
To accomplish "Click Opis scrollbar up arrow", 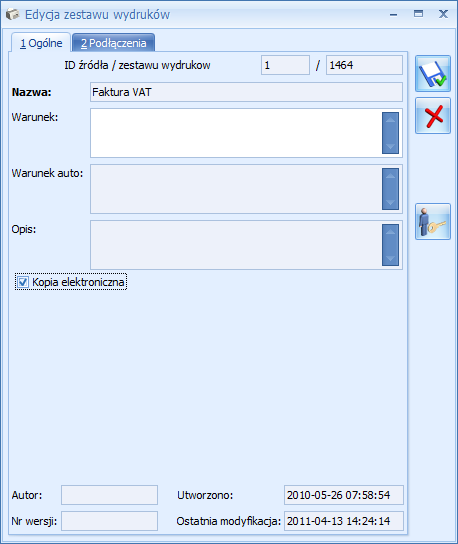I will coord(390,232).
